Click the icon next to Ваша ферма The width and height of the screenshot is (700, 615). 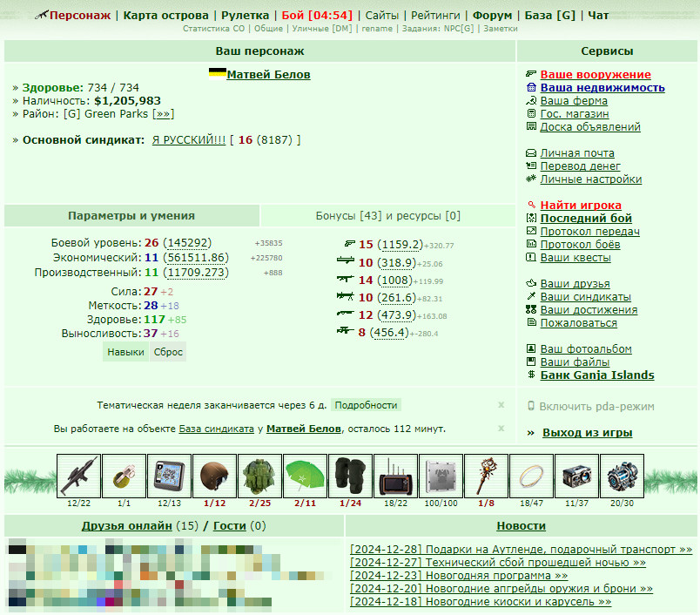coord(531,100)
